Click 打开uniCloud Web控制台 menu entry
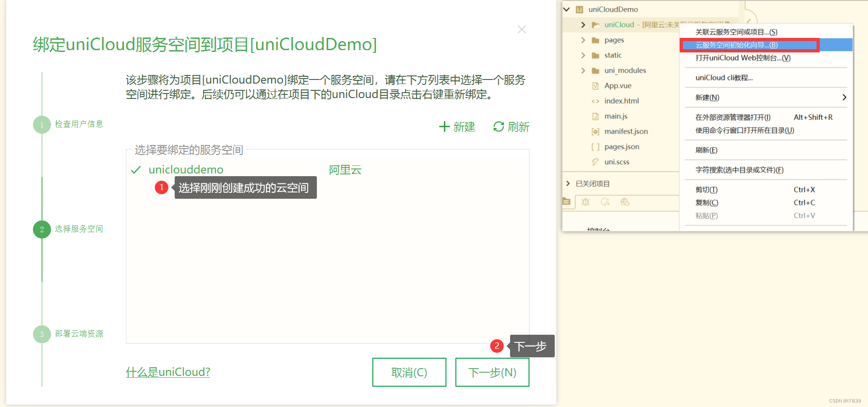Screen dimensions: 868x407 click(x=742, y=58)
